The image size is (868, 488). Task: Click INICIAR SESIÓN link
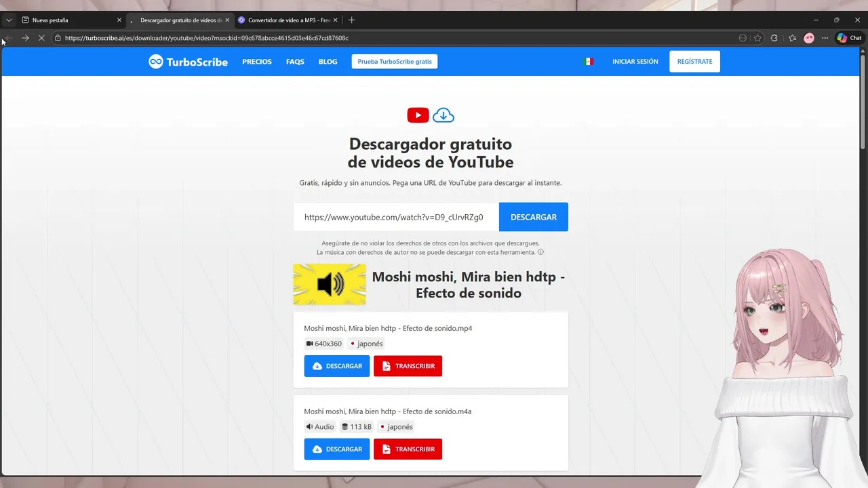[635, 62]
